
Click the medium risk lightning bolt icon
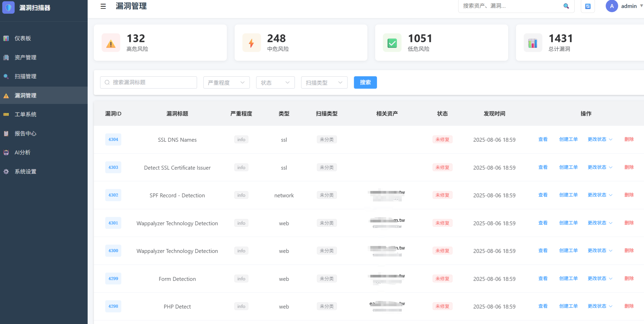(x=251, y=43)
